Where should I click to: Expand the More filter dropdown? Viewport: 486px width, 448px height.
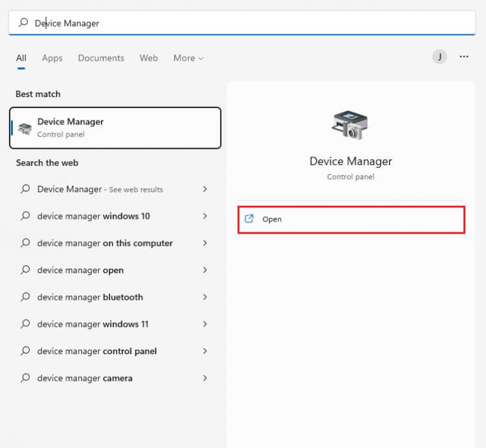click(x=188, y=58)
